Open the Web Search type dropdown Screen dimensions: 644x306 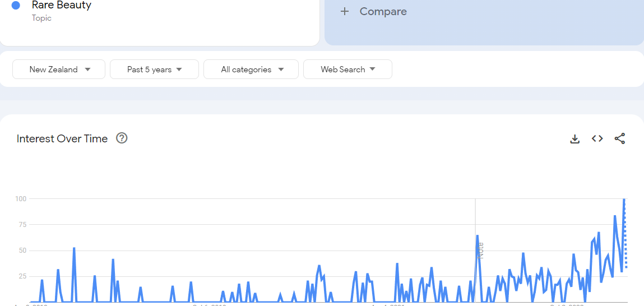[x=348, y=69]
